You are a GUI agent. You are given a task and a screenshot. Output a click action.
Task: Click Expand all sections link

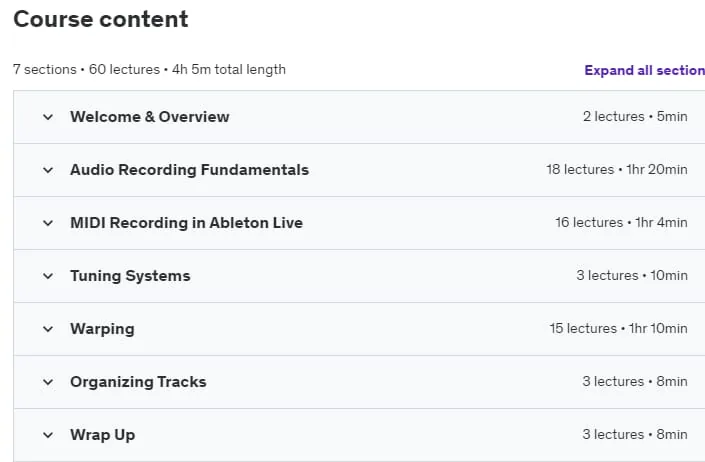coord(645,71)
